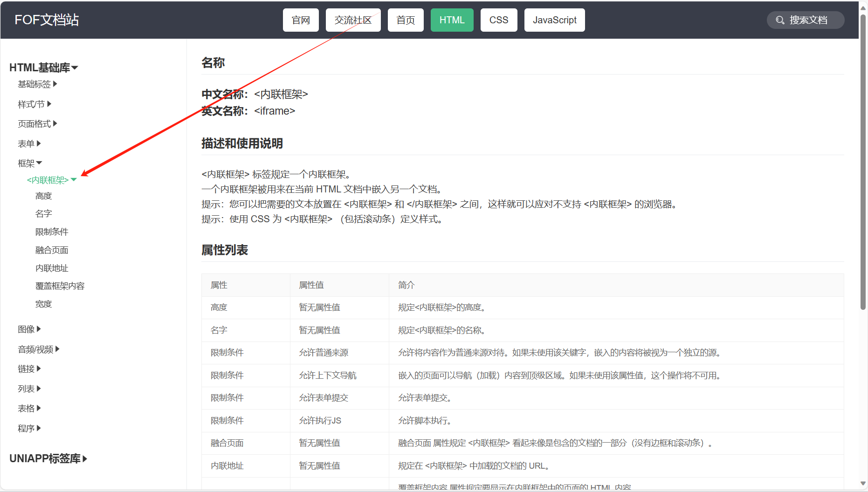The width and height of the screenshot is (868, 492).
Task: Open the 内联地址 sidebar item
Action: [x=52, y=268]
